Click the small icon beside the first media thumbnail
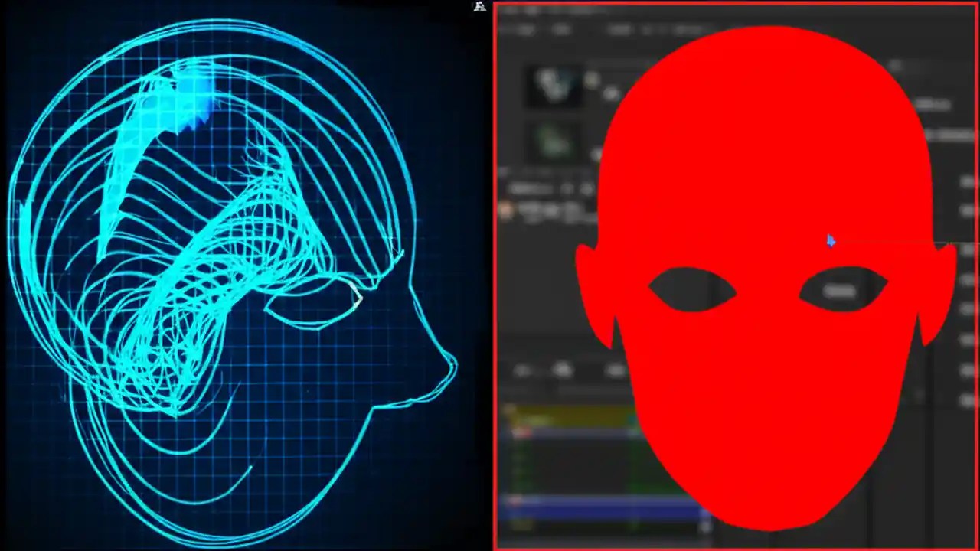This screenshot has width=980, height=551. point(590,77)
